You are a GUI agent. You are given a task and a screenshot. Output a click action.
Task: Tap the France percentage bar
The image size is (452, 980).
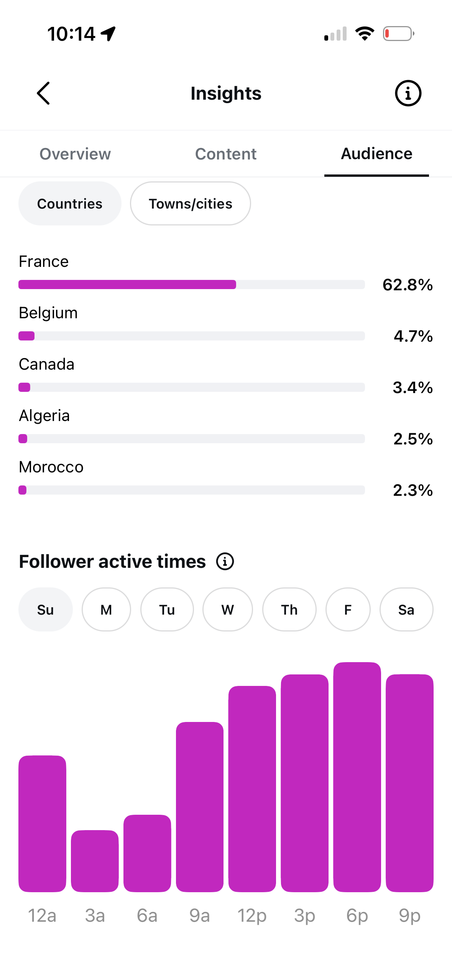192,284
